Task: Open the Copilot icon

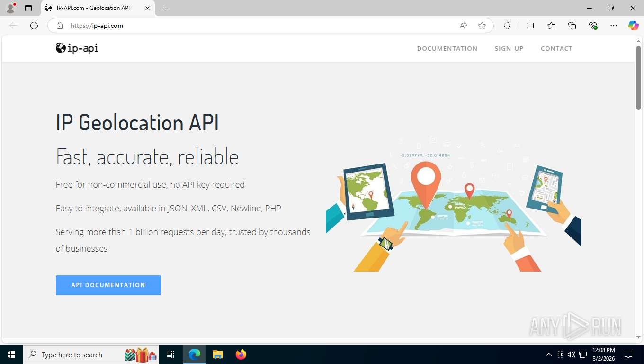Action: (633, 26)
